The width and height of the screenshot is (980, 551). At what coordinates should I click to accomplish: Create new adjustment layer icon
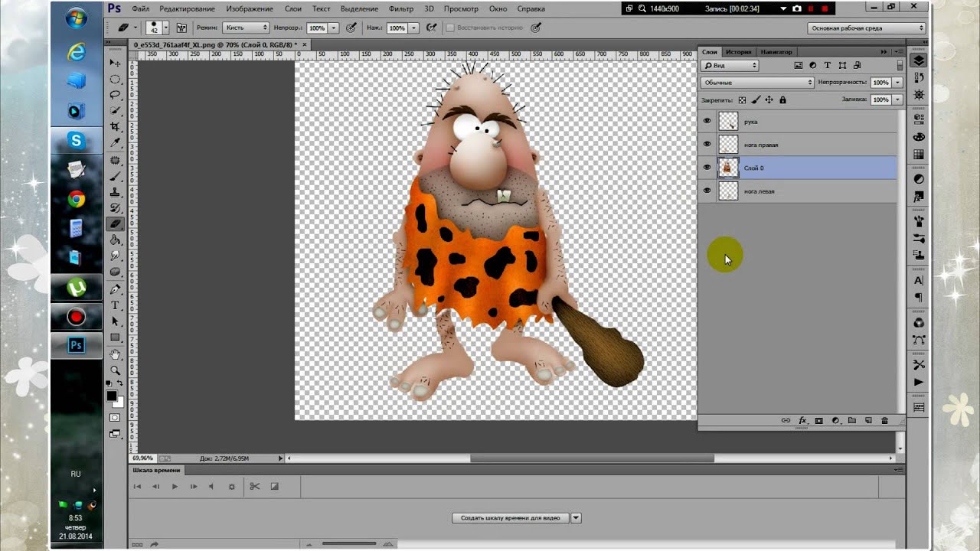click(835, 421)
